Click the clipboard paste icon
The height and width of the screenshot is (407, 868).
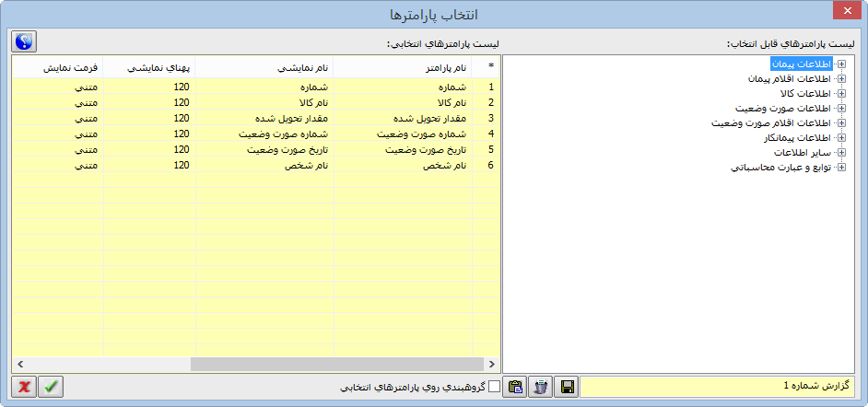[x=515, y=387]
